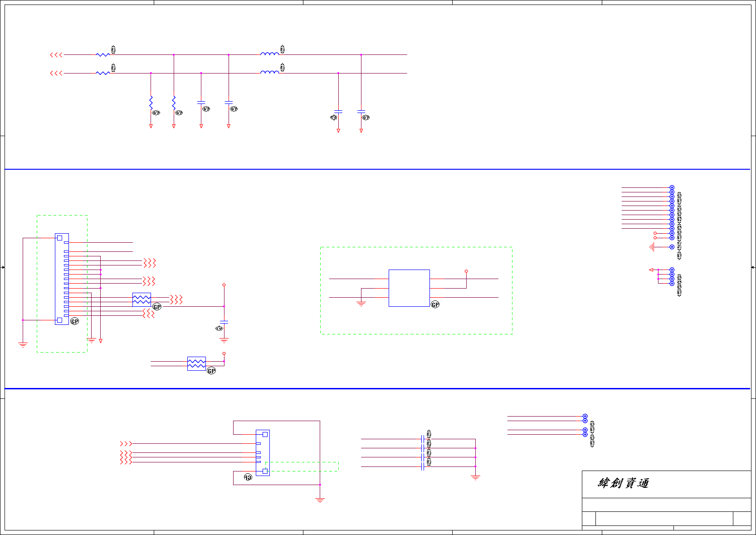The image size is (756, 535).
Task: Select the top capacitor of the four-capacitor bank
Action: click(423, 439)
